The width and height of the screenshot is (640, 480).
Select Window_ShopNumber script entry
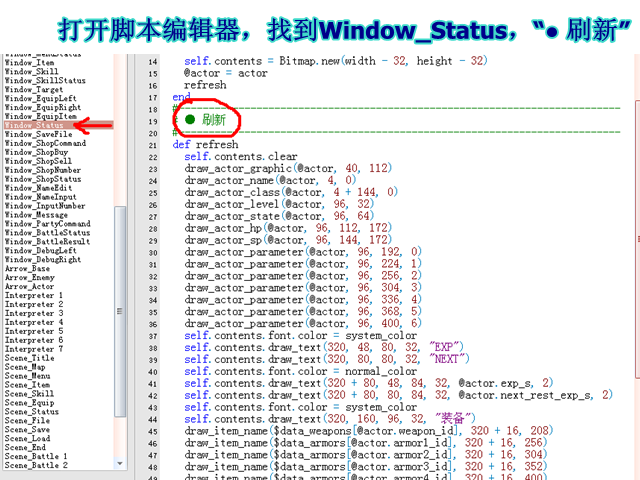click(43, 170)
